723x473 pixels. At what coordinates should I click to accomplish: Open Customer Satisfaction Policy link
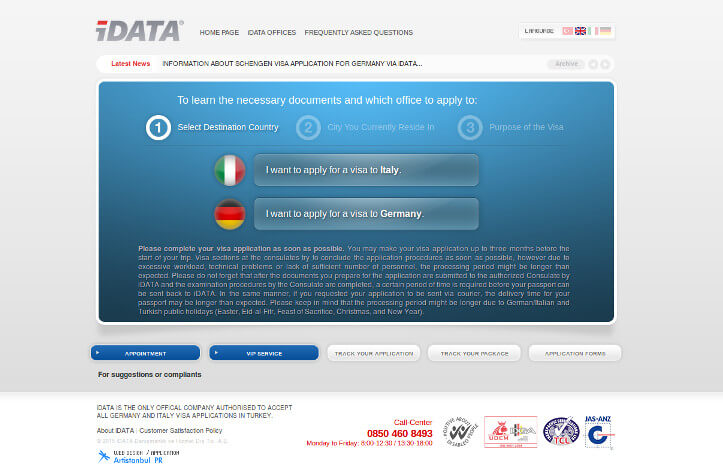181,431
